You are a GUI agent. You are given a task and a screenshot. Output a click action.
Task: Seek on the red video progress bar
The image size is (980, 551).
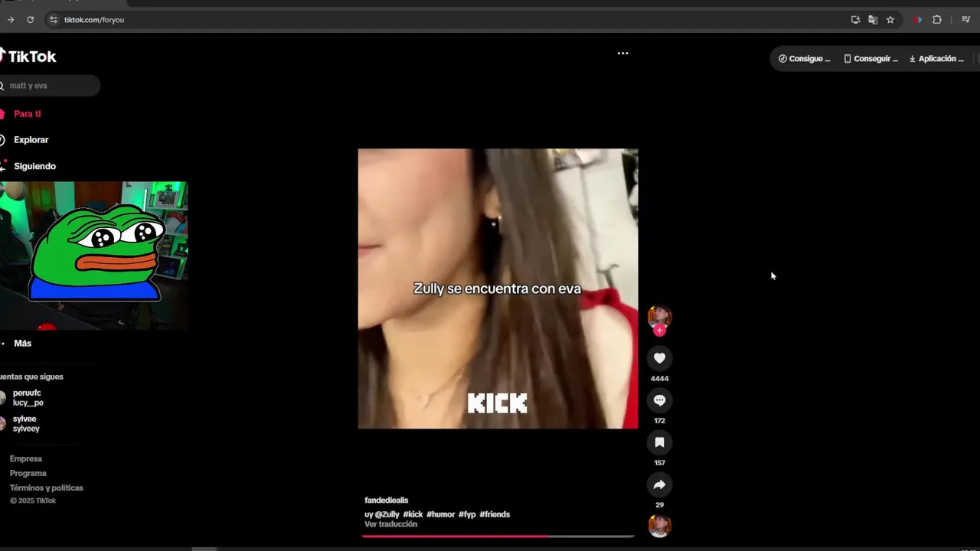point(498,536)
